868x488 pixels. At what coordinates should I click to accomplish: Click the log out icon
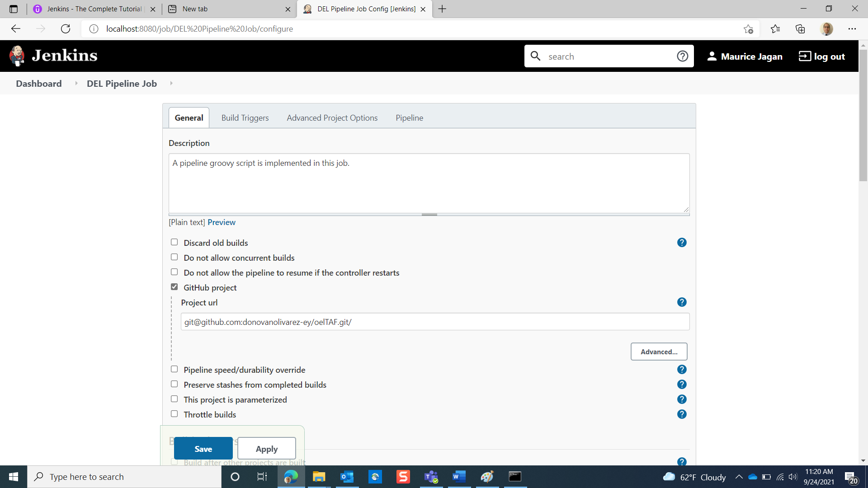tap(805, 56)
